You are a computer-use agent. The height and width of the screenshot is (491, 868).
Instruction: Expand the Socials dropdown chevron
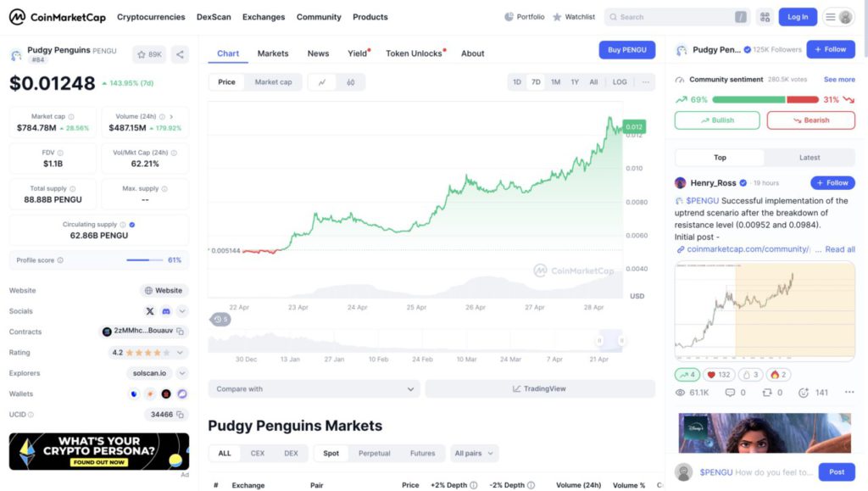point(182,311)
